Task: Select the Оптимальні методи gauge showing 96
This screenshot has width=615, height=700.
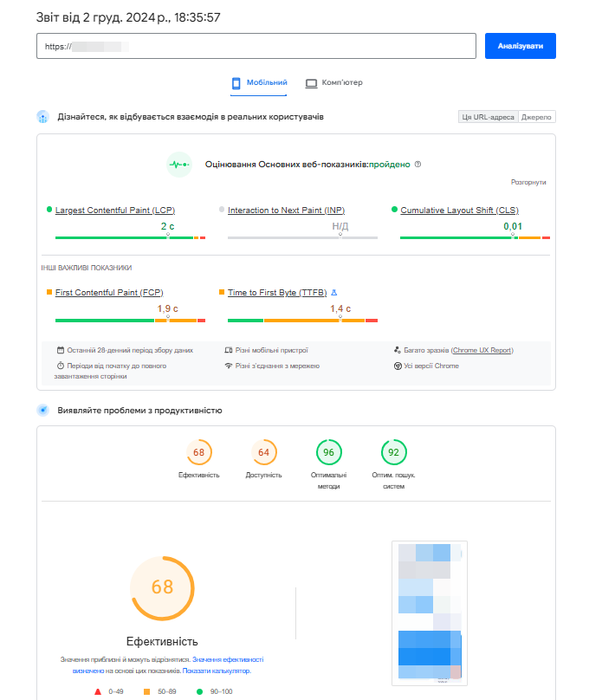Action: (x=328, y=452)
